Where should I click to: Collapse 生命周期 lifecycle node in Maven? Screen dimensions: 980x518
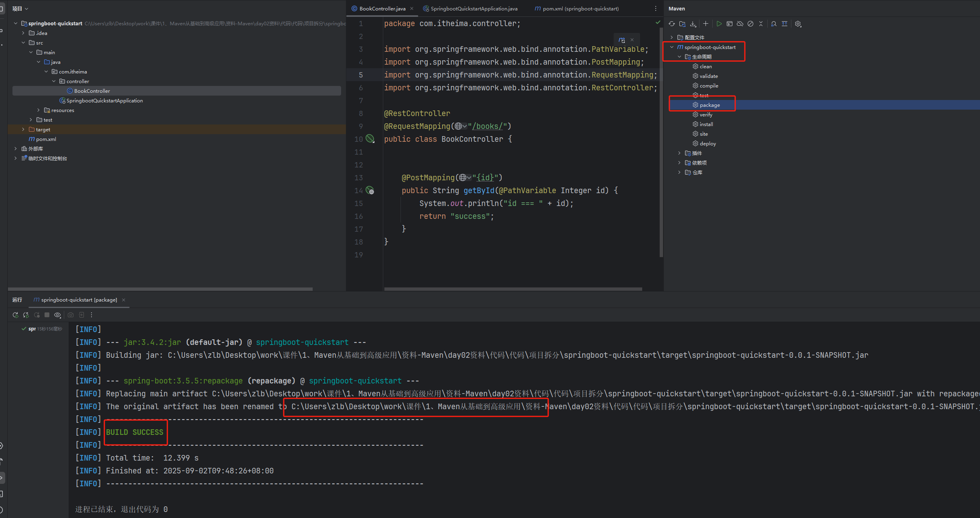click(x=679, y=57)
